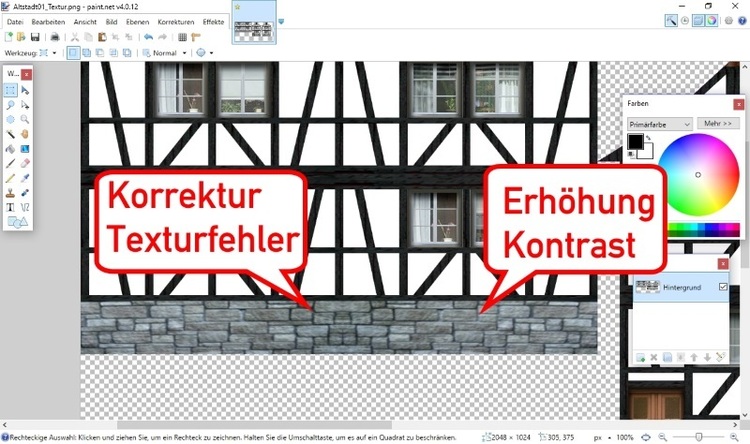Select the Rectangle Select tool
This screenshot has height=444, width=750.
10,90
